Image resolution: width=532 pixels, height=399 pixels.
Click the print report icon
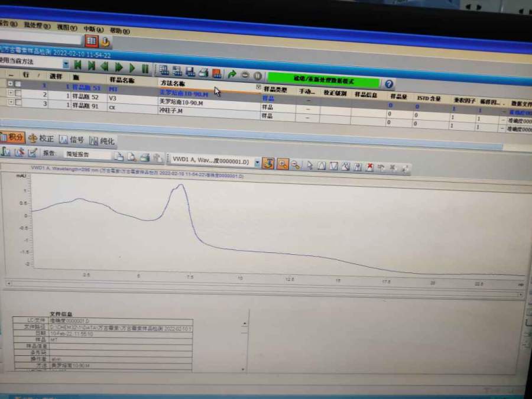(145, 158)
